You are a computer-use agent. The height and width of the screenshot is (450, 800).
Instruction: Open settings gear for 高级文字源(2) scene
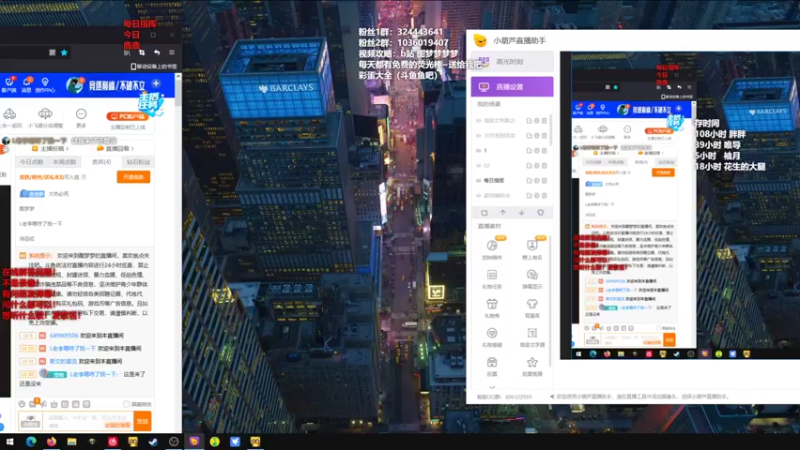[537, 121]
